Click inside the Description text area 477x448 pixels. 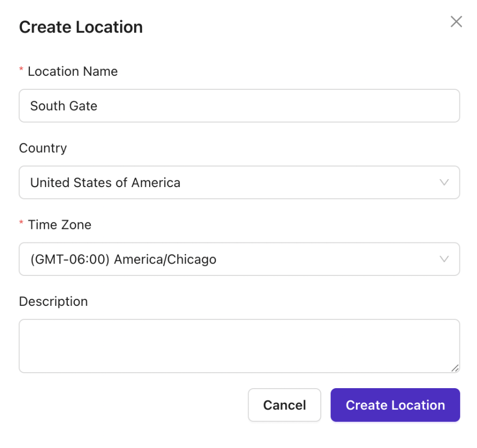[239, 346]
